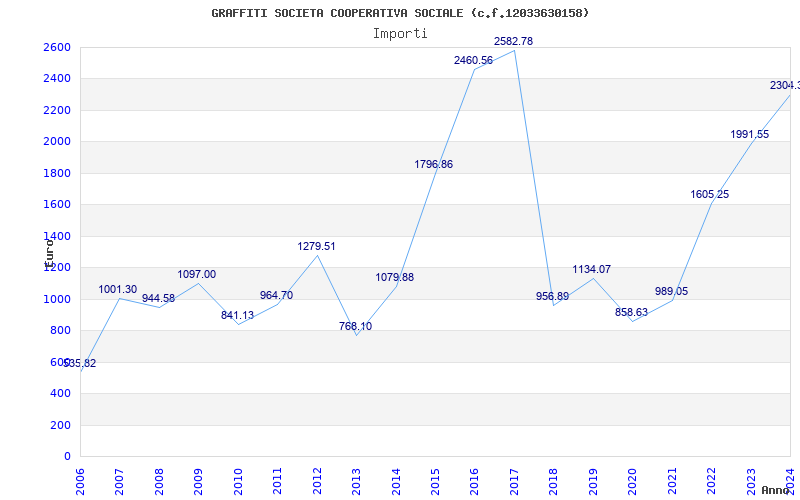The width and height of the screenshot is (800, 500).
Task: Click the 858.63 value label
Action: pos(632,312)
